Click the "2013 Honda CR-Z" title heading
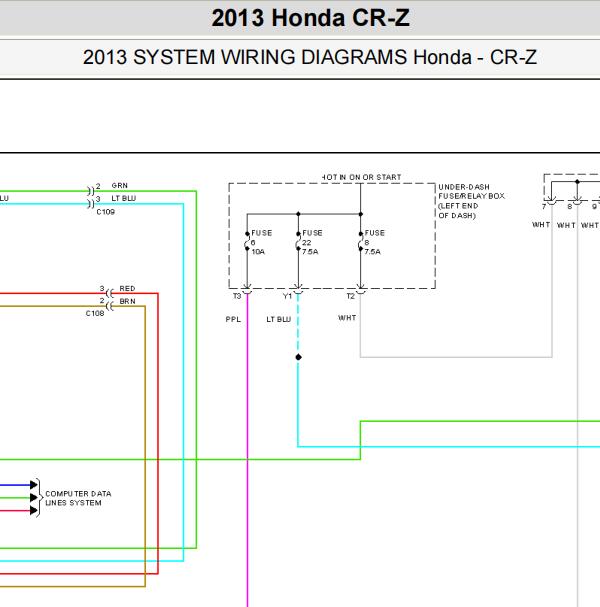Viewport: 600px width, 607px height. 310,18
